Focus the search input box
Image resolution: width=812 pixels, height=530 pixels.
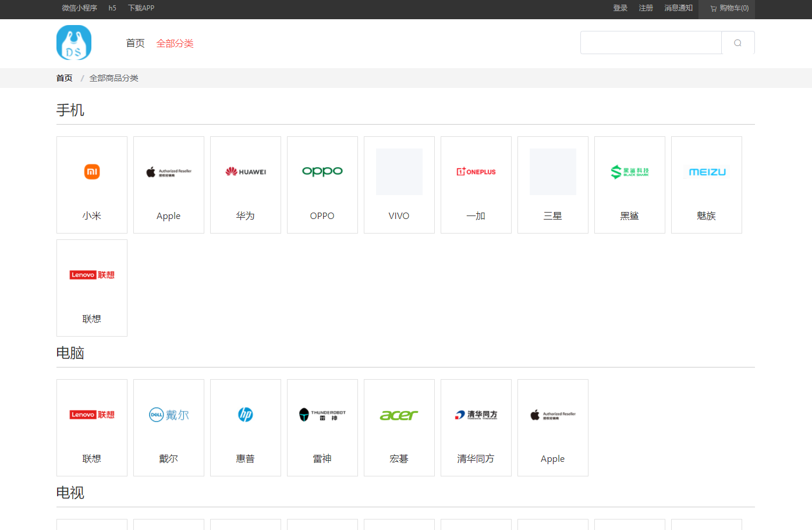[651, 43]
